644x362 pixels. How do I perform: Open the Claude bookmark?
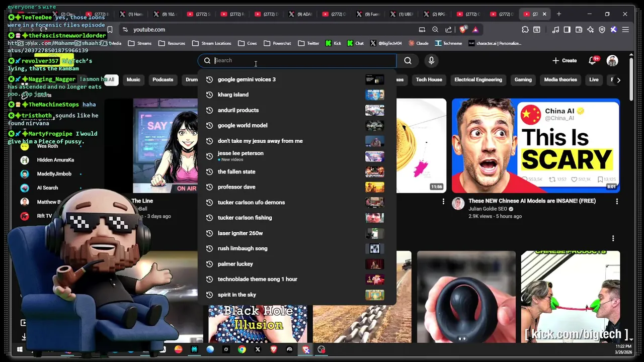[x=418, y=43]
